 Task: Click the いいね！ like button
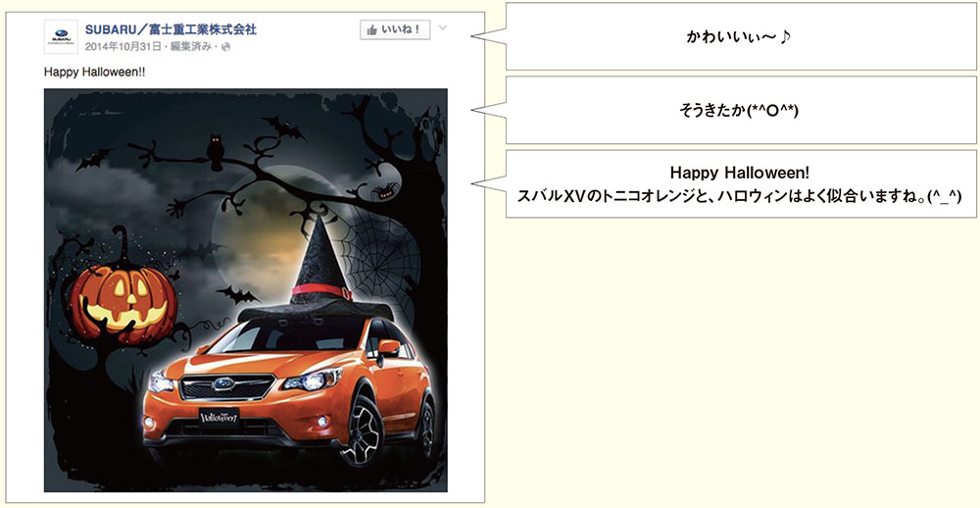[x=395, y=29]
